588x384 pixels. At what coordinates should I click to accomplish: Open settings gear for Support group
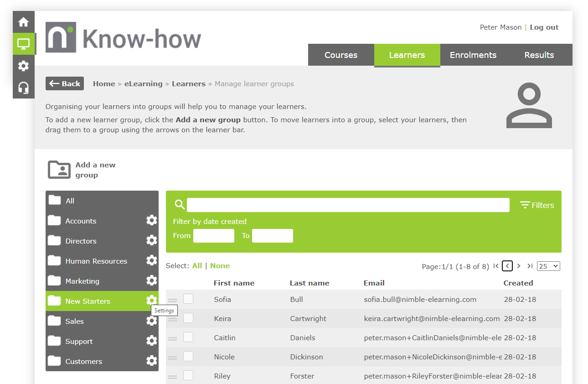click(x=151, y=341)
